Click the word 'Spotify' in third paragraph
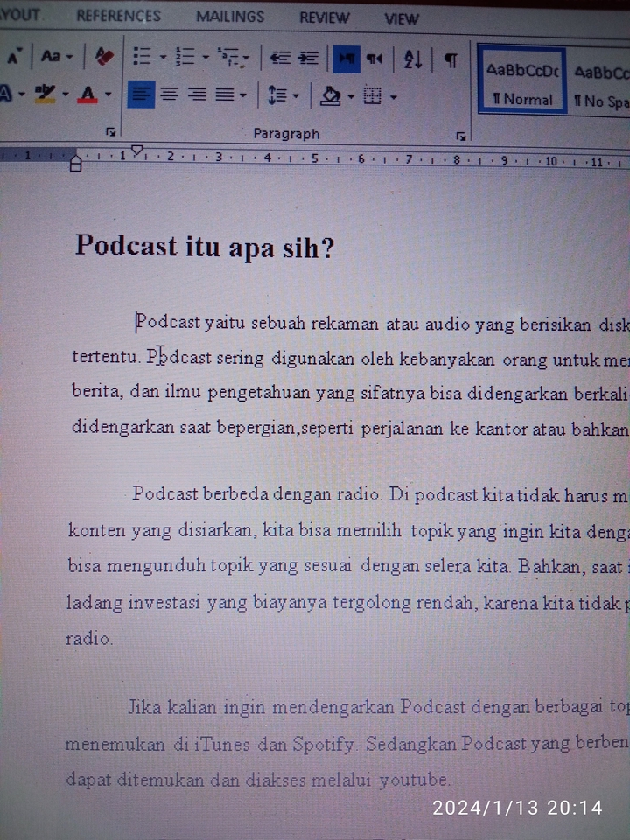The image size is (630, 840). [x=323, y=744]
